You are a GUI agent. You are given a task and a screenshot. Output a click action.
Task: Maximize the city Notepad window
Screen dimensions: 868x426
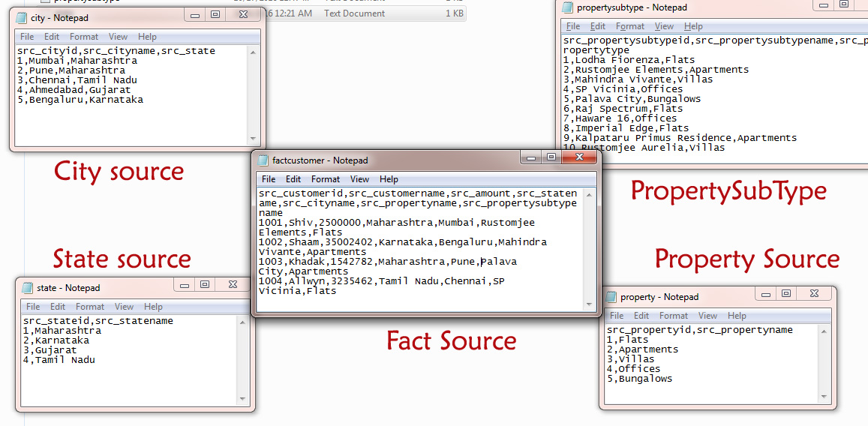tap(215, 15)
